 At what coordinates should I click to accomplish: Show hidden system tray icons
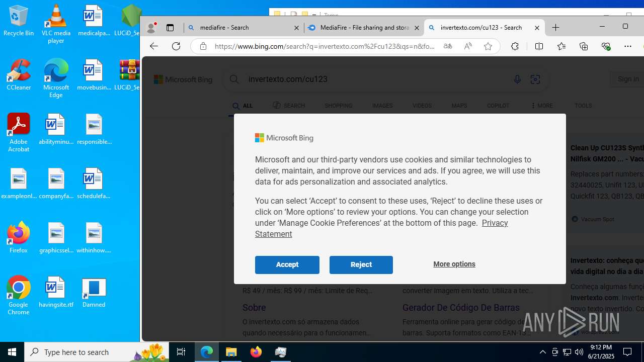point(542,352)
